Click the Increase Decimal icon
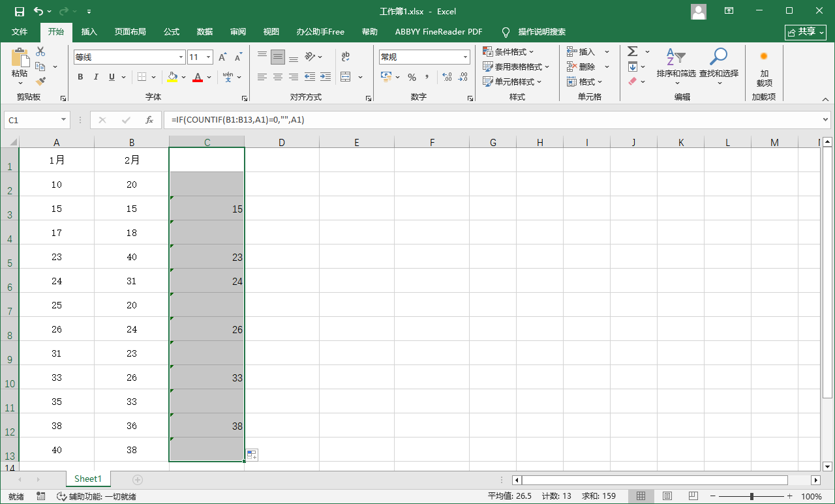The height and width of the screenshot is (504, 835). click(x=447, y=77)
